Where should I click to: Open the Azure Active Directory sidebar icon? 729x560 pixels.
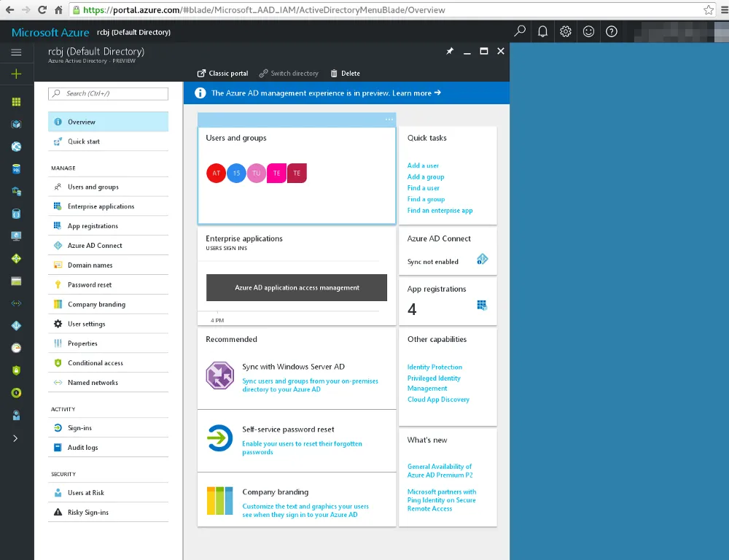pyautogui.click(x=16, y=326)
